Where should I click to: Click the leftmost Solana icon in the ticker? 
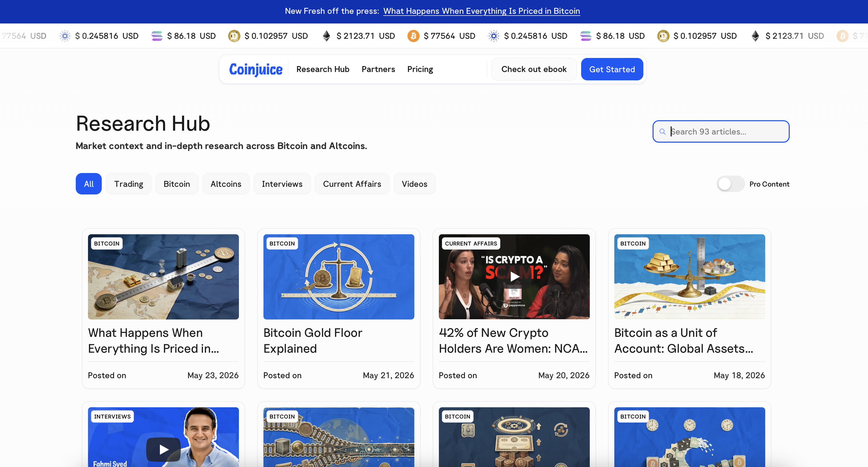(157, 36)
